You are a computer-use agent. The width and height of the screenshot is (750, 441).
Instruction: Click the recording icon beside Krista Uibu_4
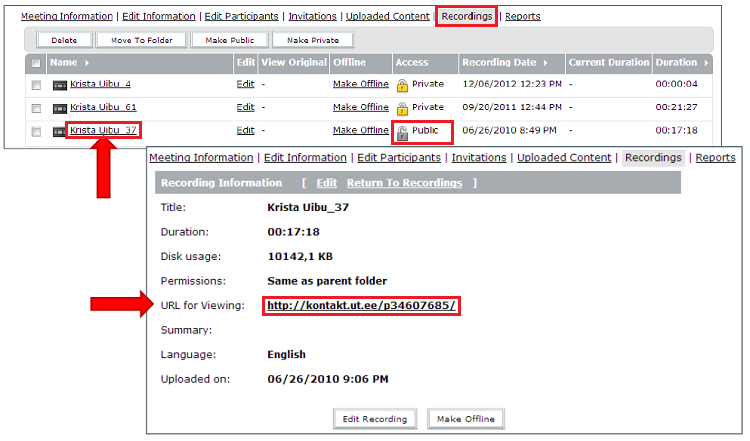[x=60, y=85]
